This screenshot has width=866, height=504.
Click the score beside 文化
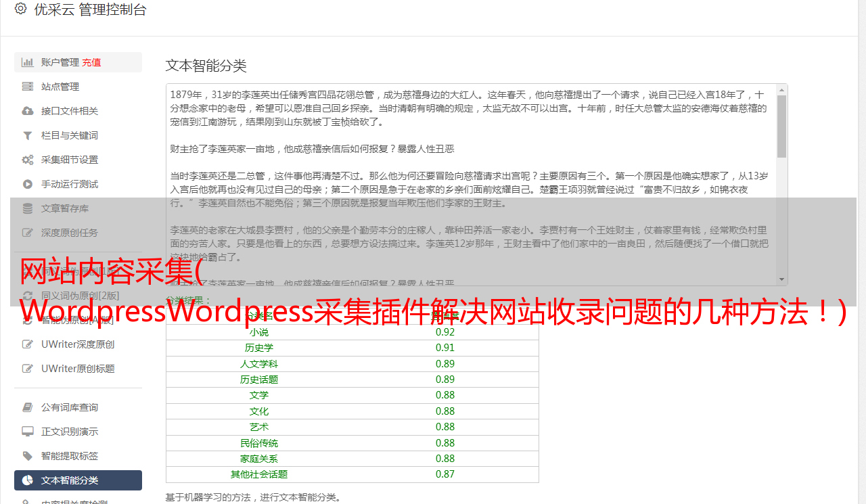coord(445,411)
